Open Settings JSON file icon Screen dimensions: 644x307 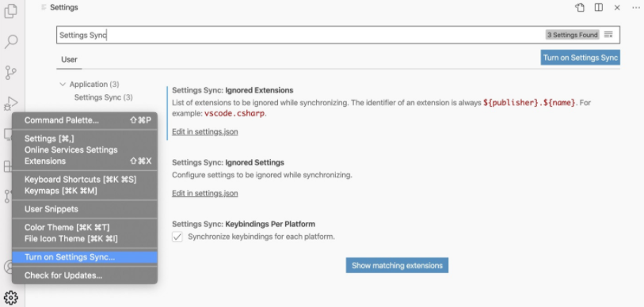[580, 7]
